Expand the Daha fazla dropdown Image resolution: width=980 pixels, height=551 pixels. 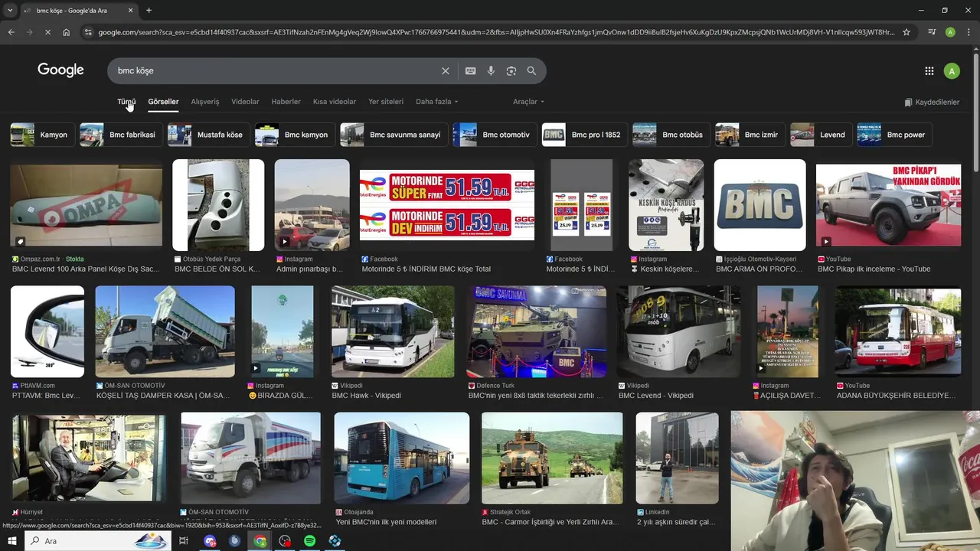coord(436,101)
